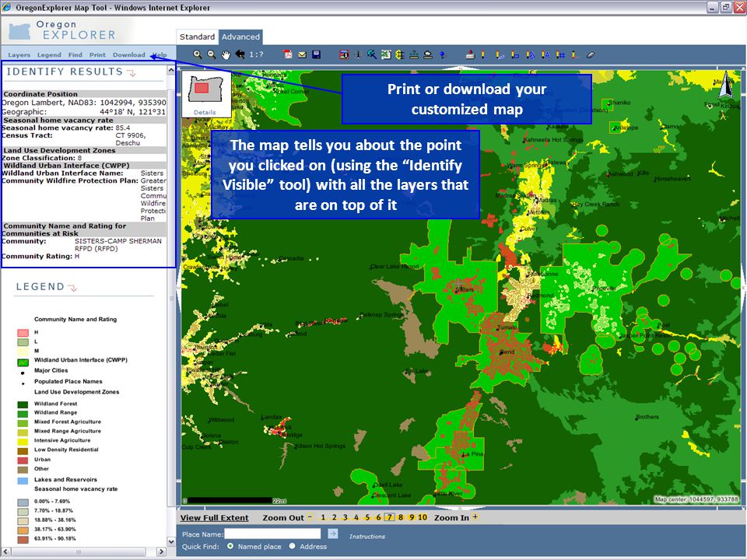Select the Zoom In magnifier tool
This screenshot has width=747, height=560.
[x=197, y=54]
